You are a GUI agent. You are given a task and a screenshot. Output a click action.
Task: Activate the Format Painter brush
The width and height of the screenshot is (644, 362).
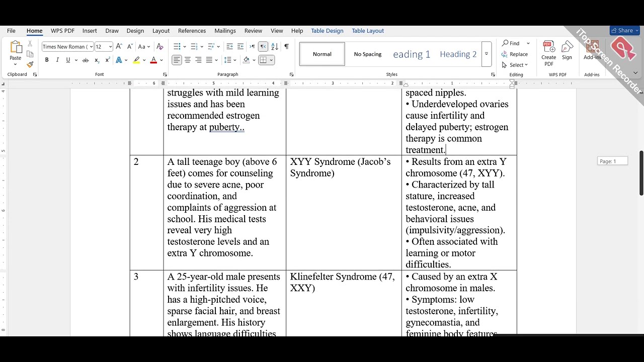click(x=30, y=64)
